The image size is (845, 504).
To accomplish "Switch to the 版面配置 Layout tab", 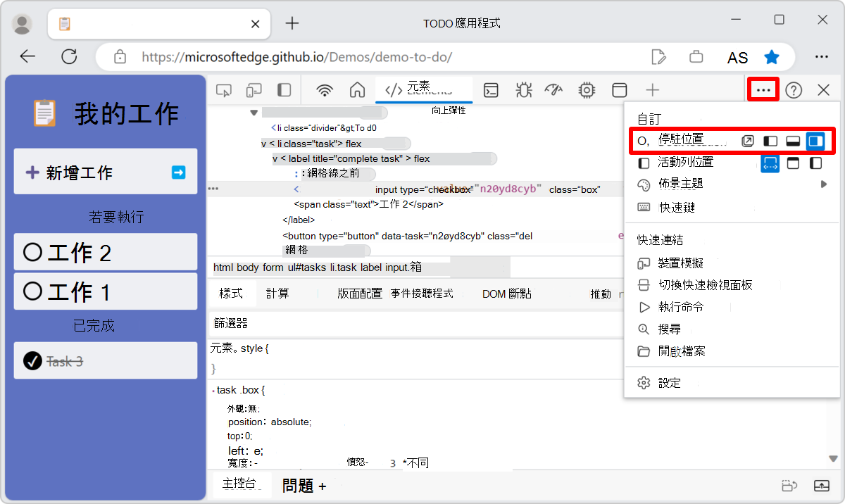I will click(359, 294).
